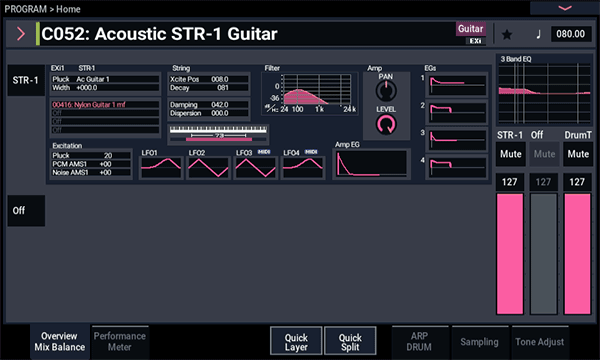Mute the STR-1 mixer channel
This screenshot has height=360, width=600.
(510, 154)
